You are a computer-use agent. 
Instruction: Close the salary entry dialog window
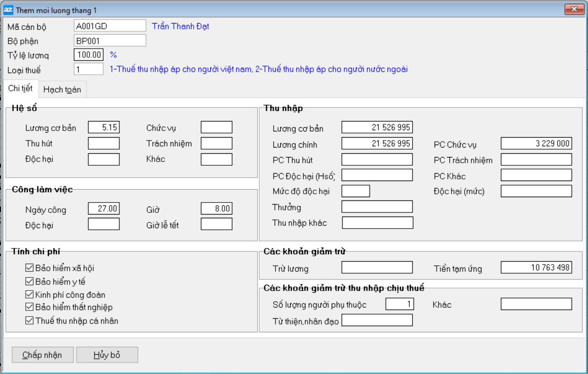pos(574,9)
